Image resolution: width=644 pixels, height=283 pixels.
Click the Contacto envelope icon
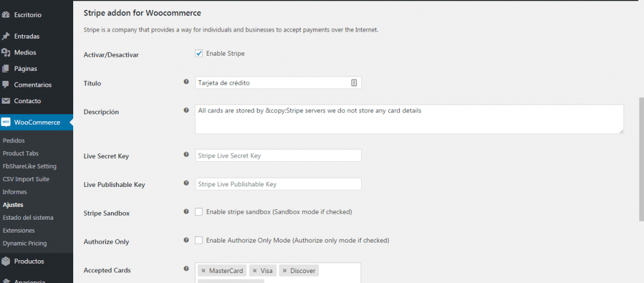[x=5, y=101]
